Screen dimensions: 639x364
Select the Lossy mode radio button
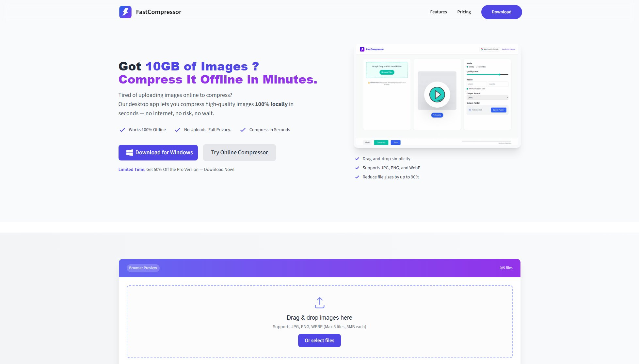pyautogui.click(x=467, y=67)
